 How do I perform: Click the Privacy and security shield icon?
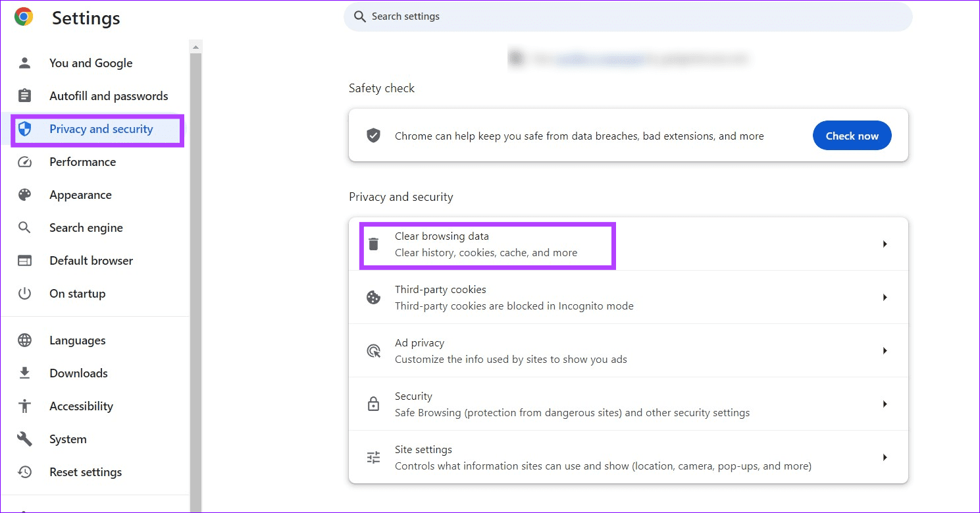tap(24, 129)
